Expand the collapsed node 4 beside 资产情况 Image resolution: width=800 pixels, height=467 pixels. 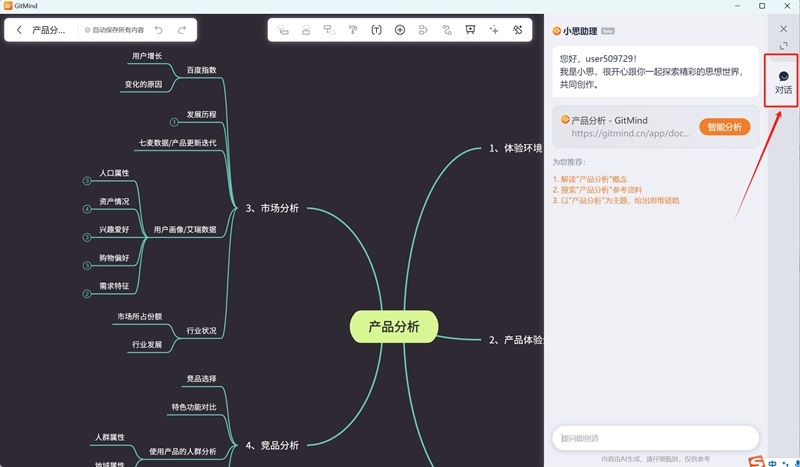click(87, 209)
